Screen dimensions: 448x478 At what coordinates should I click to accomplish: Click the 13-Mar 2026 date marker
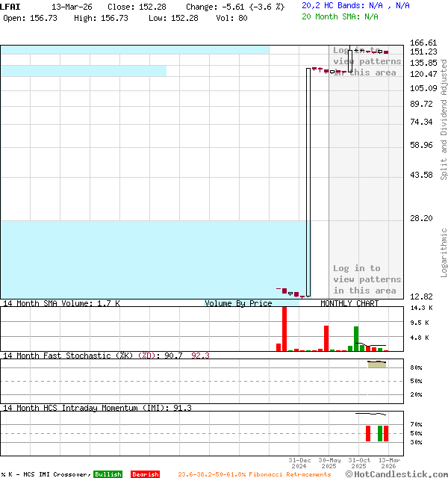389,463
